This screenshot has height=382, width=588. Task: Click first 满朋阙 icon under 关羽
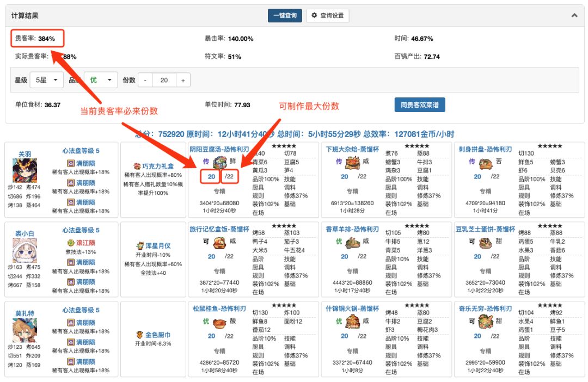point(71,163)
